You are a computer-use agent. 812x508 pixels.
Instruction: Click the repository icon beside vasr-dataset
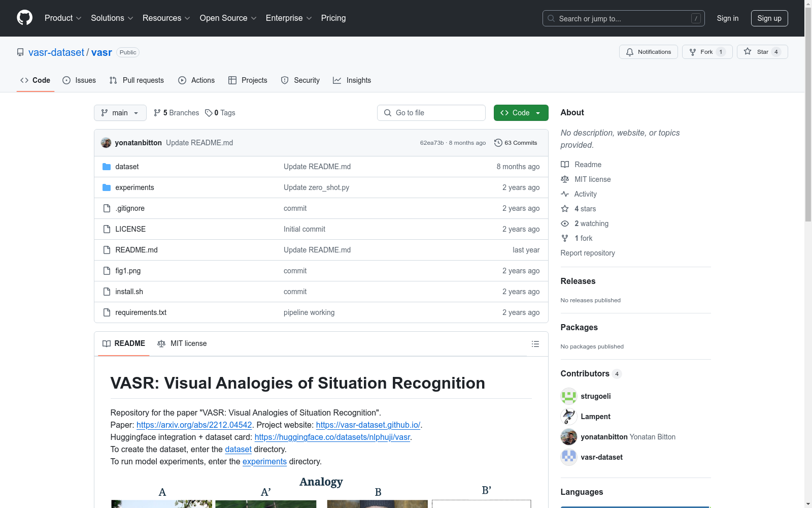20,52
